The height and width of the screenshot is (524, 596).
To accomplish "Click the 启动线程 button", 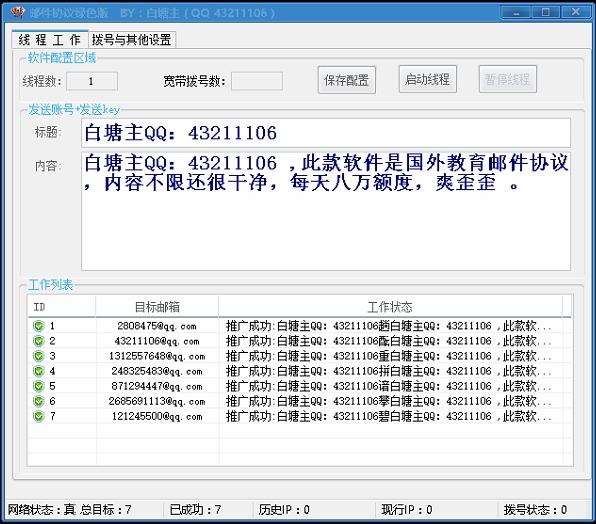I will (x=428, y=79).
